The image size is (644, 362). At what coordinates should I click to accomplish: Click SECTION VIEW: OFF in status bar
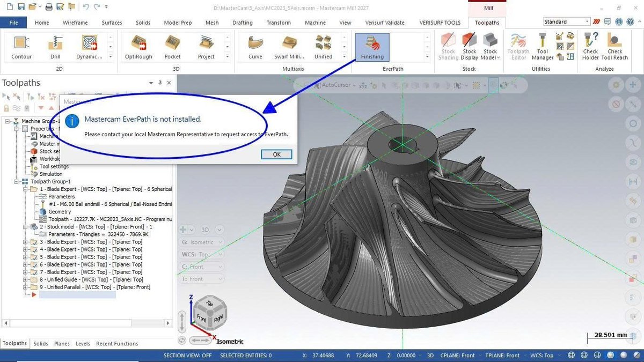tap(187, 355)
